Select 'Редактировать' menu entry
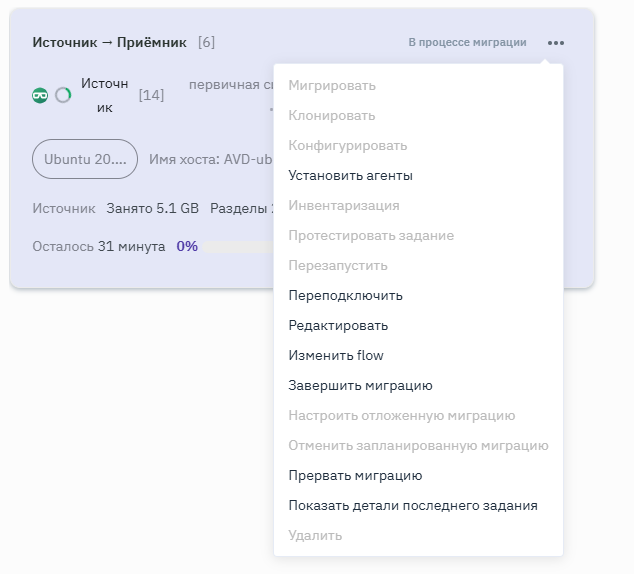This screenshot has width=634, height=574. (x=338, y=326)
